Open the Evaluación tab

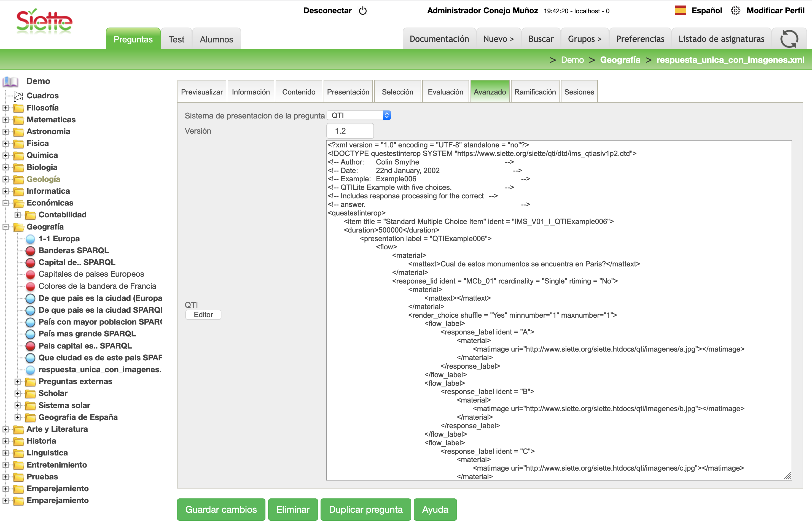point(445,92)
